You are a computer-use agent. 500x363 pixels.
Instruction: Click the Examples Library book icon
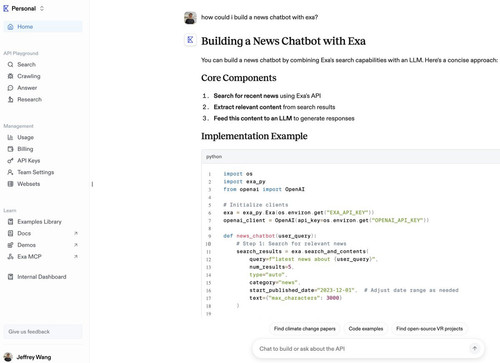[10, 222]
